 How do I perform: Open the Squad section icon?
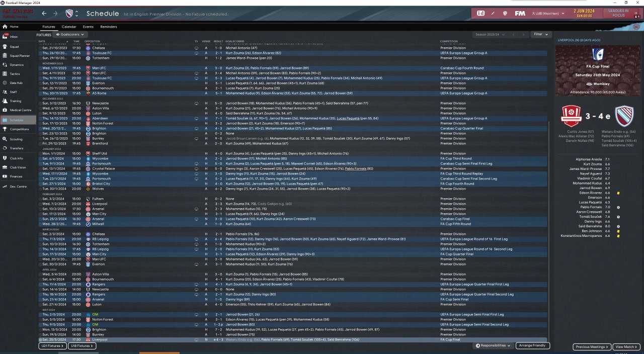click(5, 46)
